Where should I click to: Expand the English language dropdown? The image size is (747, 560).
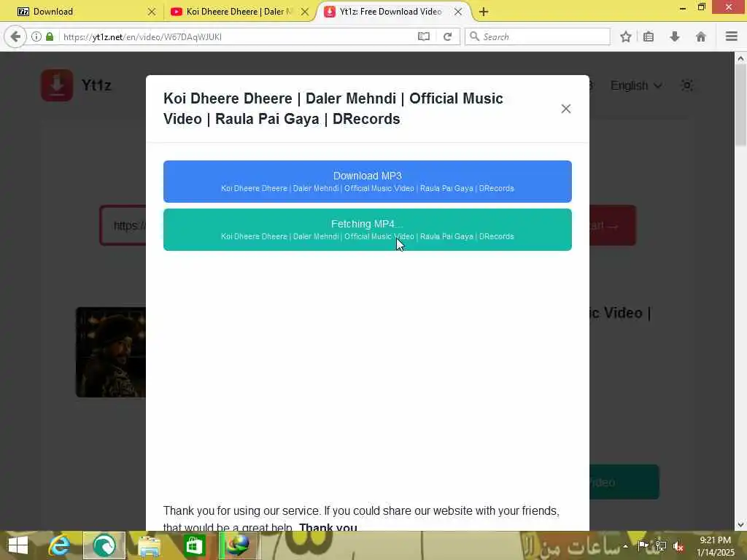tap(636, 86)
